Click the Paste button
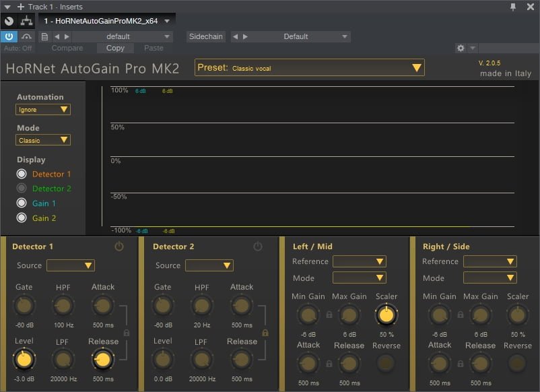The image size is (540, 392). coord(154,48)
